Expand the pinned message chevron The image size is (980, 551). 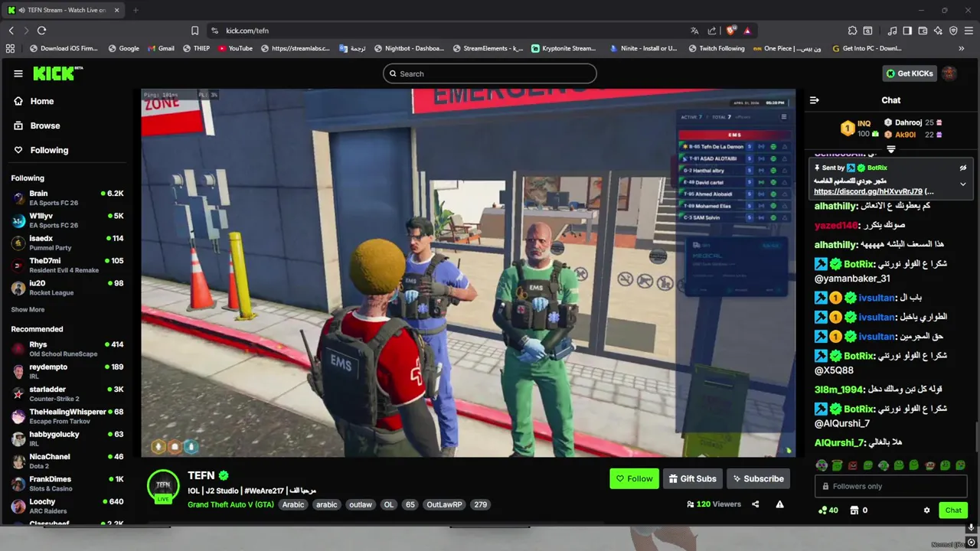963,184
